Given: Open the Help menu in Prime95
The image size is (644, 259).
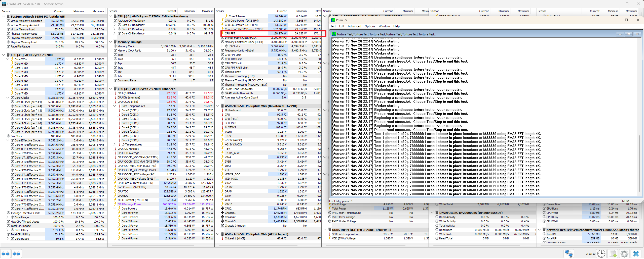Looking at the screenshot, I should coord(396,26).
